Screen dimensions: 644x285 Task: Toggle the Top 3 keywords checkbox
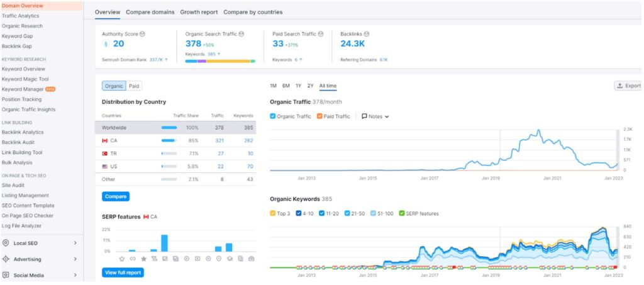click(273, 213)
